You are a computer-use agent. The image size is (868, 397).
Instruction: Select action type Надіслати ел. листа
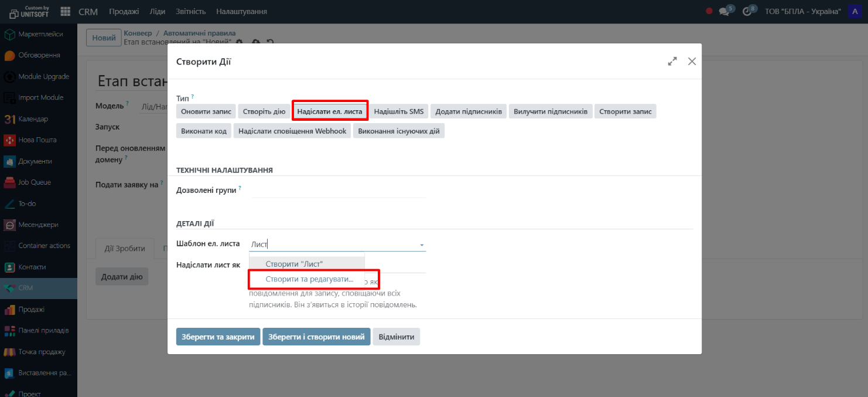pyautogui.click(x=330, y=111)
